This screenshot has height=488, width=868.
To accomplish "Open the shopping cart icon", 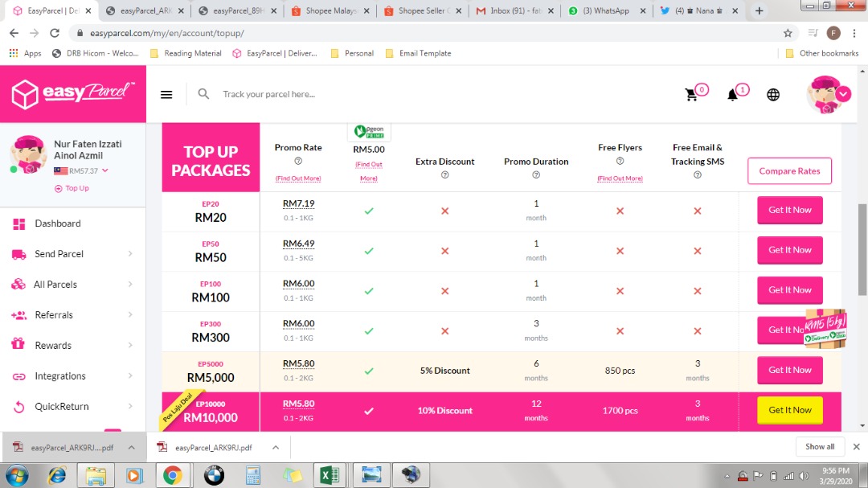I will coord(691,95).
